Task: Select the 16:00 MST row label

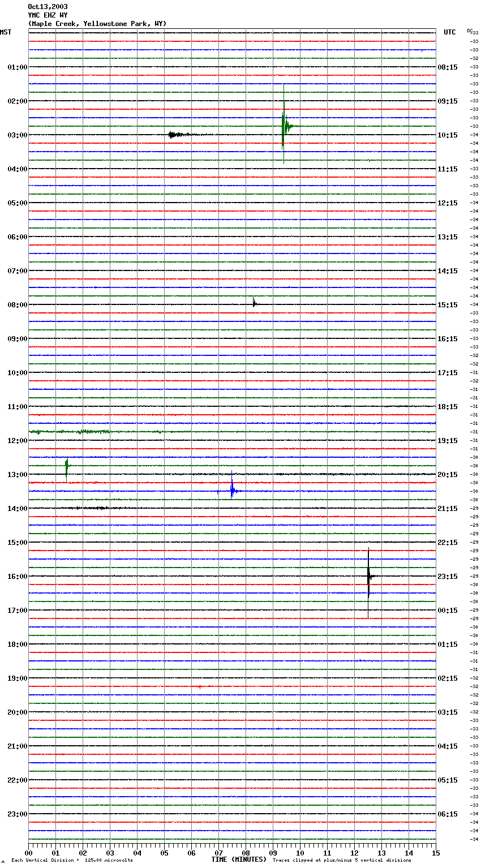Action: coord(18,577)
